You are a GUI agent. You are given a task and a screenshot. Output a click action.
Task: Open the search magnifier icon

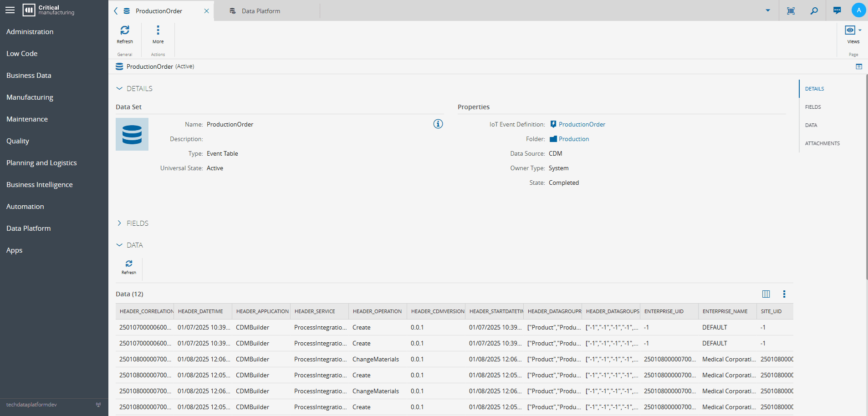[814, 10]
